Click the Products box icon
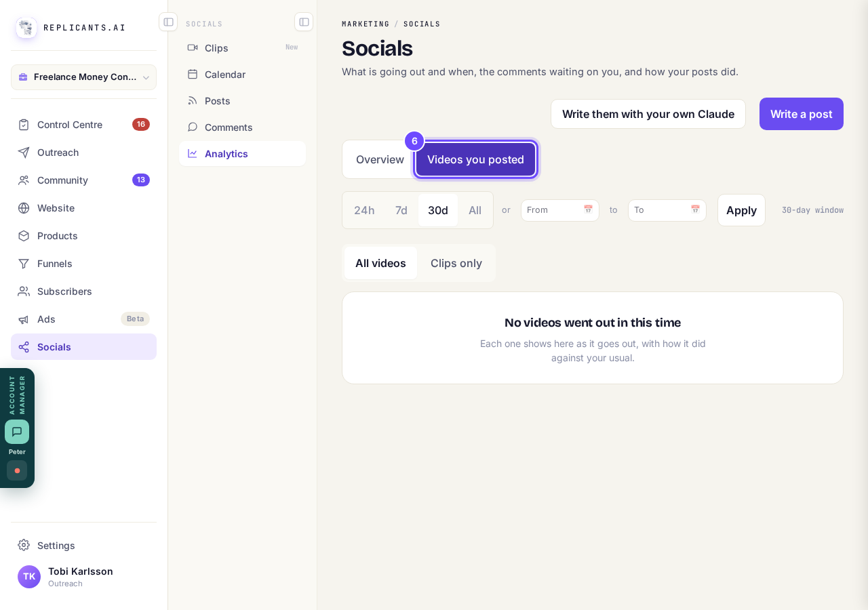 click(24, 236)
